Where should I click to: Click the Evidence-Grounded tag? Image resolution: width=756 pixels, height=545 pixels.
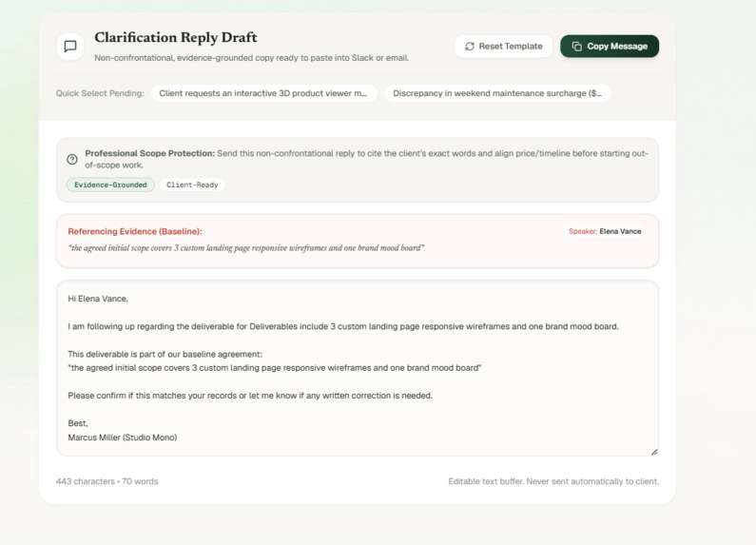[x=110, y=185]
